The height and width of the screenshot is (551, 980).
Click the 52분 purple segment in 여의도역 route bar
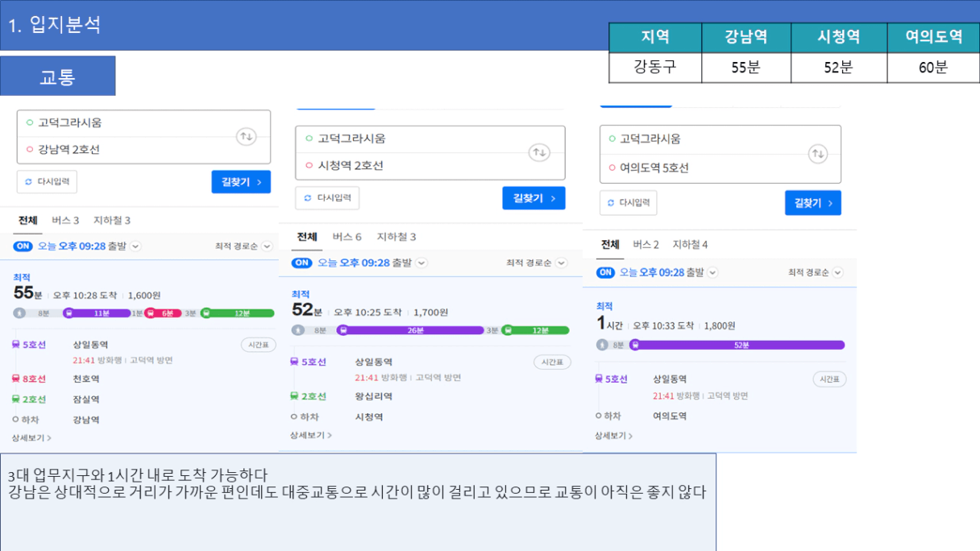coord(740,346)
